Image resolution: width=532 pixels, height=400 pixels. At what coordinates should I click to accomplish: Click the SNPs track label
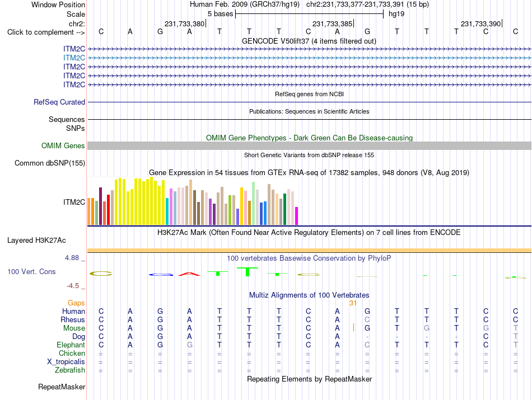tap(76, 129)
